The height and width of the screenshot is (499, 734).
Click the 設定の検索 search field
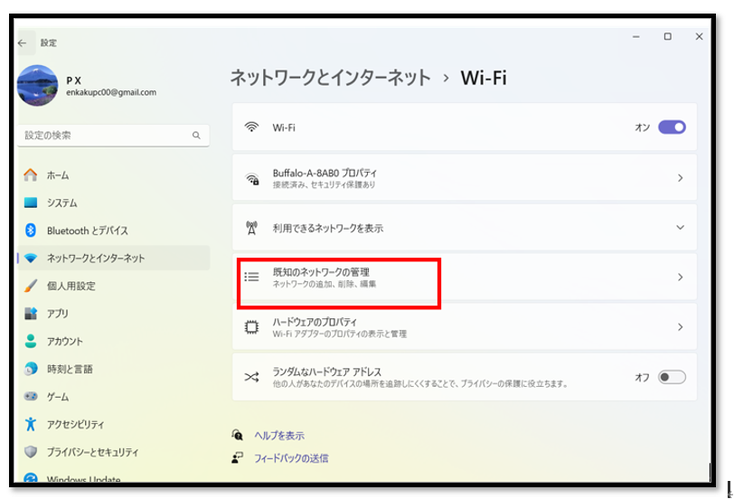click(x=113, y=135)
